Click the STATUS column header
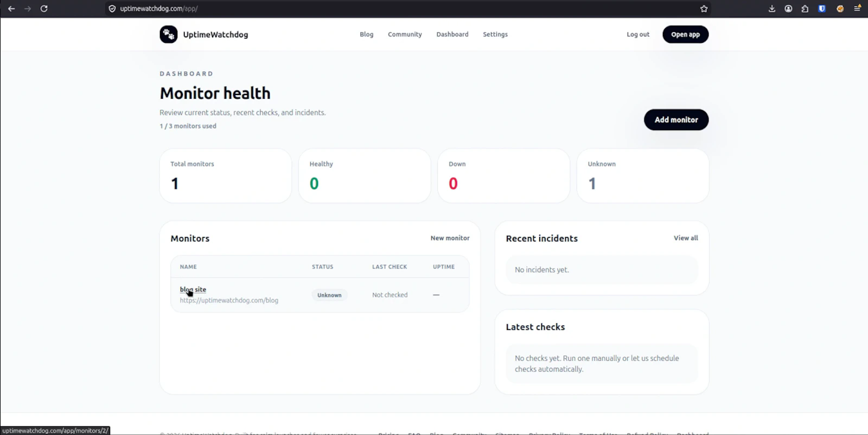Image resolution: width=868 pixels, height=435 pixels. (323, 267)
